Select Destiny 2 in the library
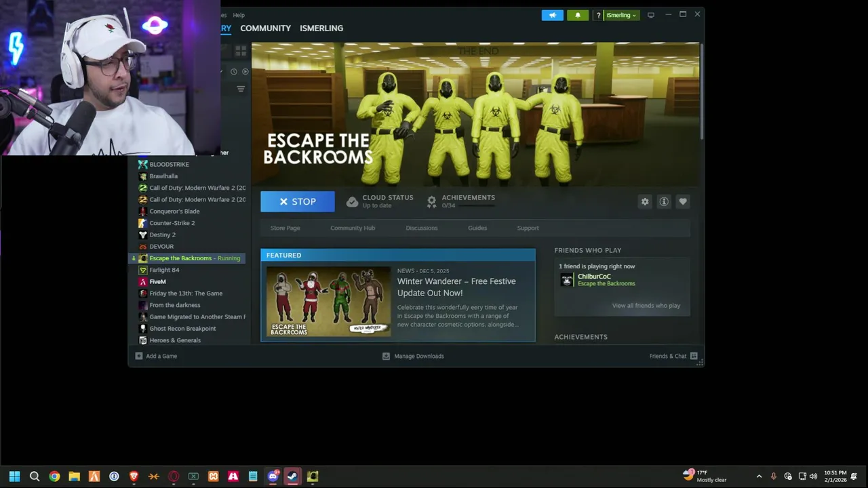This screenshot has height=488, width=868. pyautogui.click(x=162, y=235)
